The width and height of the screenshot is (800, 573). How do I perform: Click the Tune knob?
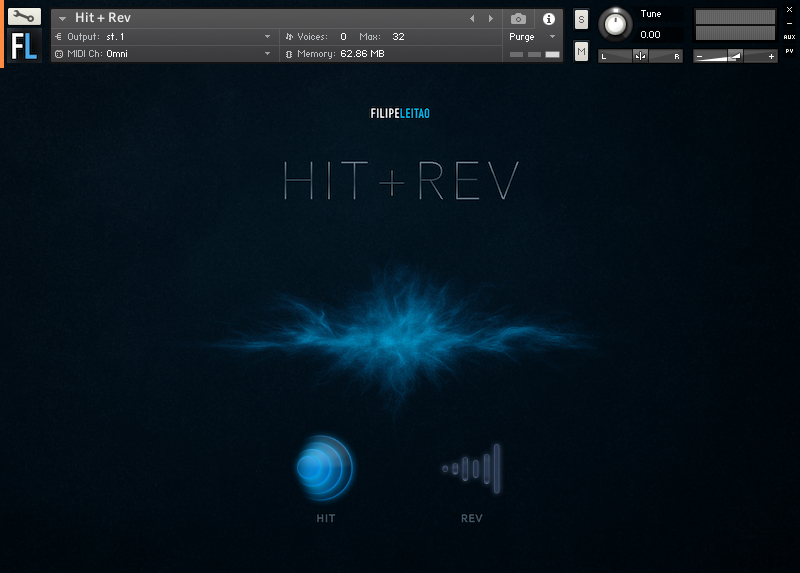615,24
